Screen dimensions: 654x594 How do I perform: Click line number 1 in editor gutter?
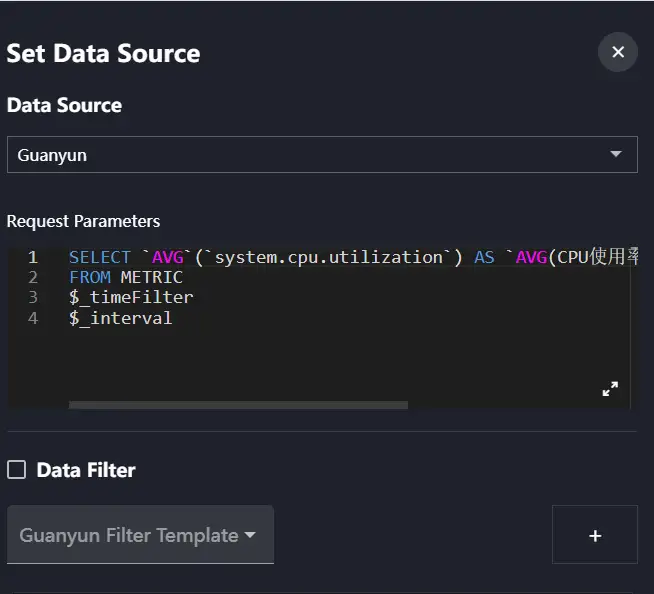(x=33, y=257)
